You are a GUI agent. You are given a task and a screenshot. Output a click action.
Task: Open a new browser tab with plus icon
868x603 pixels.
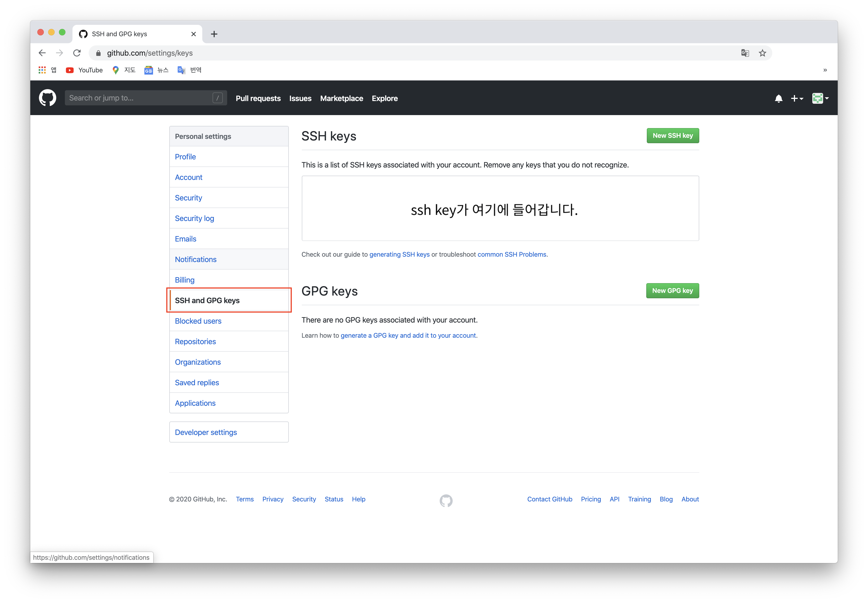(214, 34)
